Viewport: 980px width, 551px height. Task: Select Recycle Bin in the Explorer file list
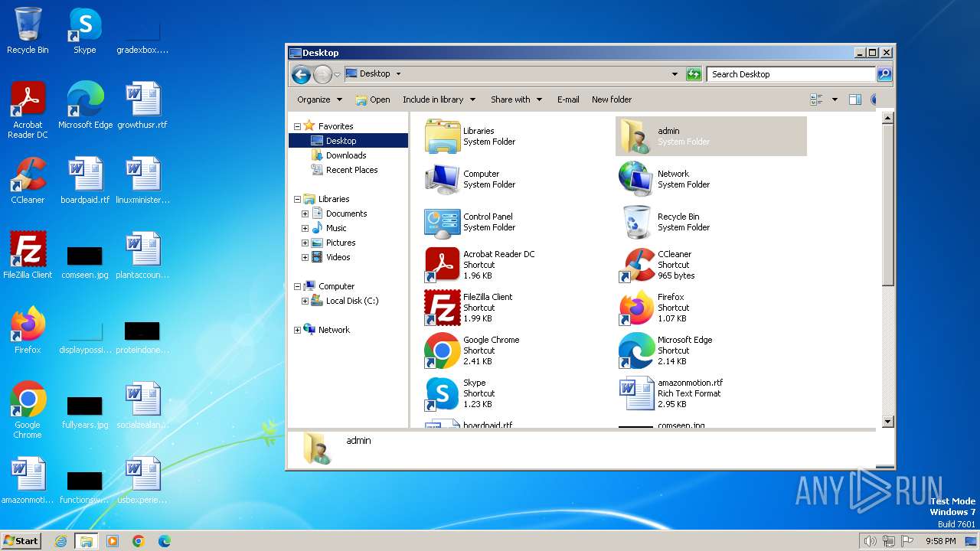[x=636, y=222]
